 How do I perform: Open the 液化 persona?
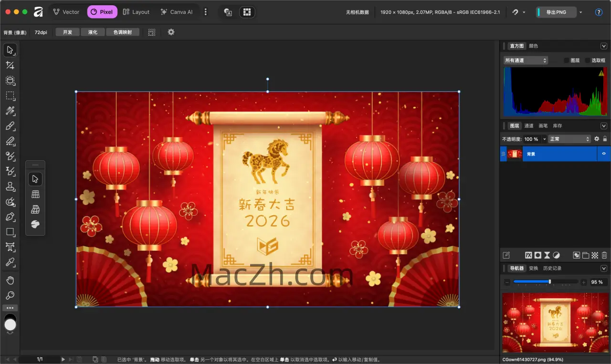(93, 32)
